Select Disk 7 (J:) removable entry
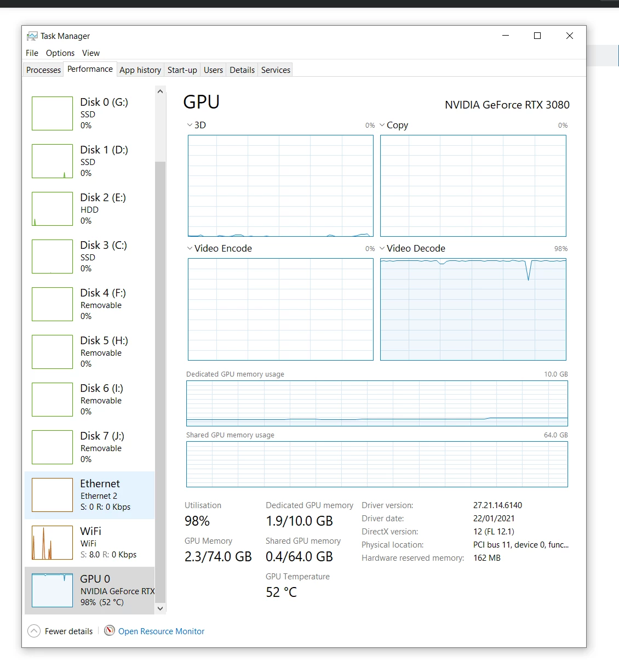 (x=90, y=447)
